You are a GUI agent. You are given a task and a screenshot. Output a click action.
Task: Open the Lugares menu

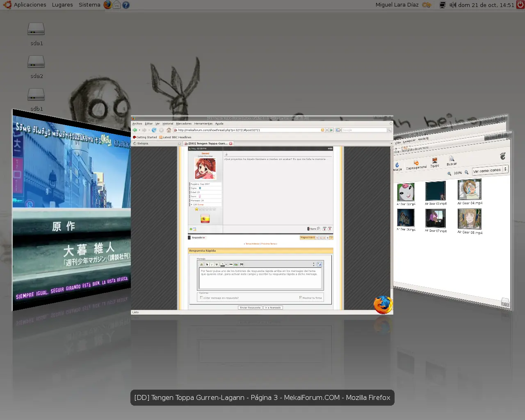(62, 5)
